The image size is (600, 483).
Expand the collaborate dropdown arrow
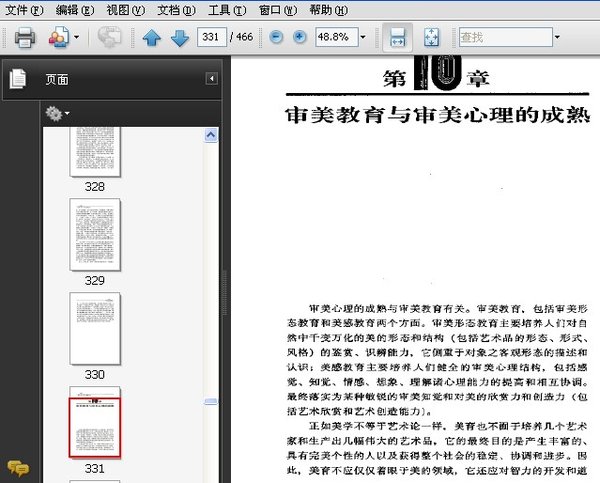(x=77, y=37)
